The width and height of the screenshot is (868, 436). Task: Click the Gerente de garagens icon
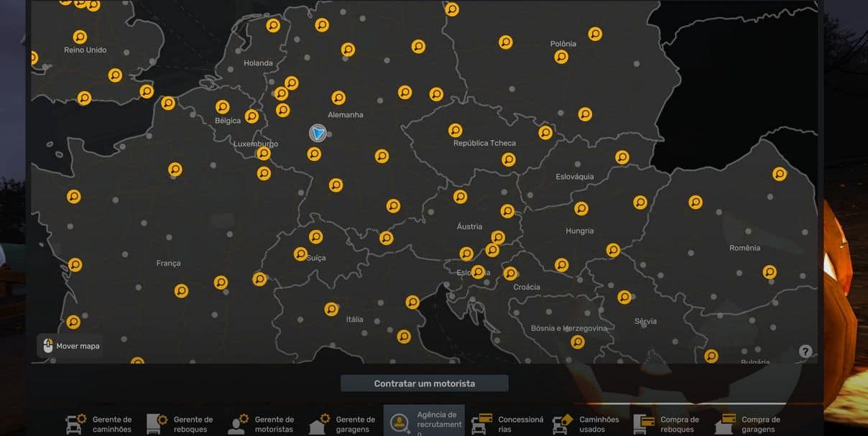[319, 423]
